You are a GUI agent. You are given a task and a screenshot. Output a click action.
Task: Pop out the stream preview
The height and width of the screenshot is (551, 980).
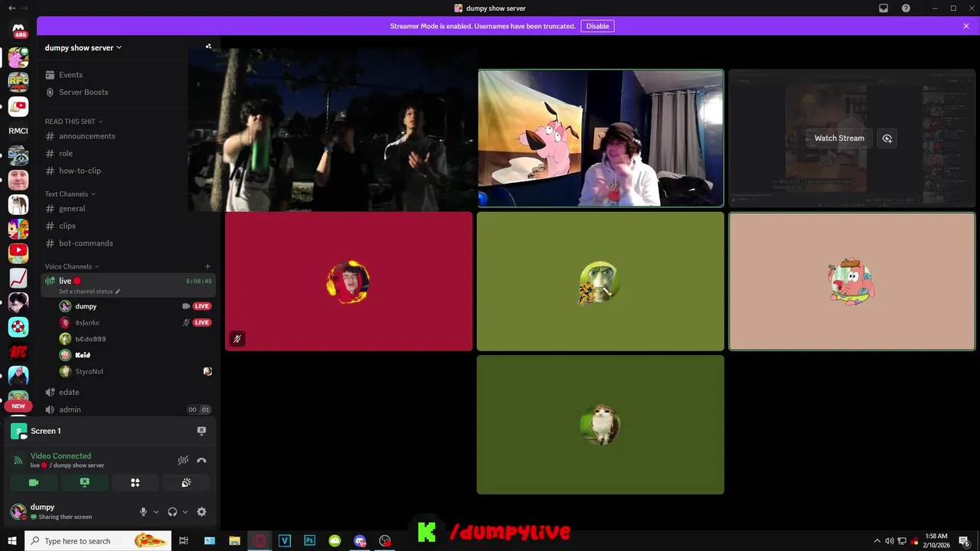pos(887,139)
